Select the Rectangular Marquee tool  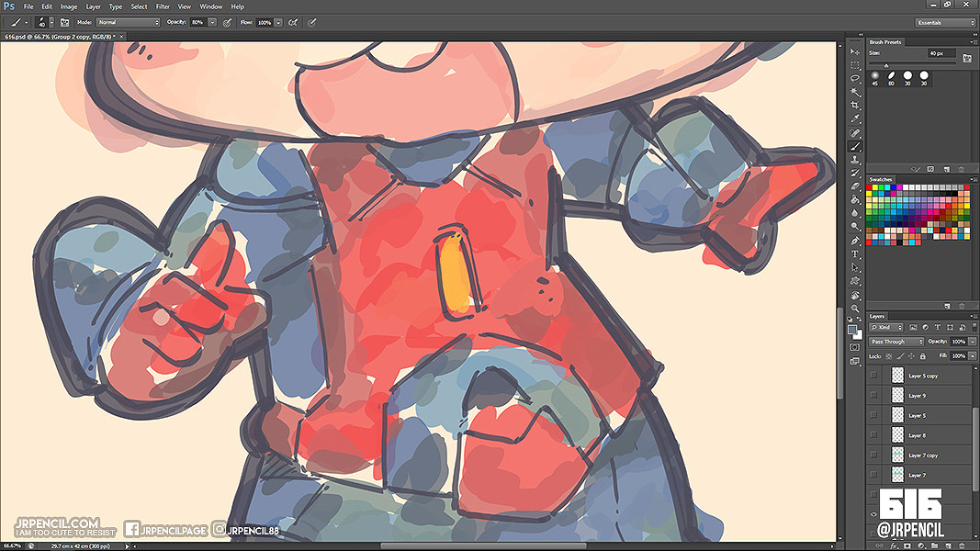coord(855,65)
